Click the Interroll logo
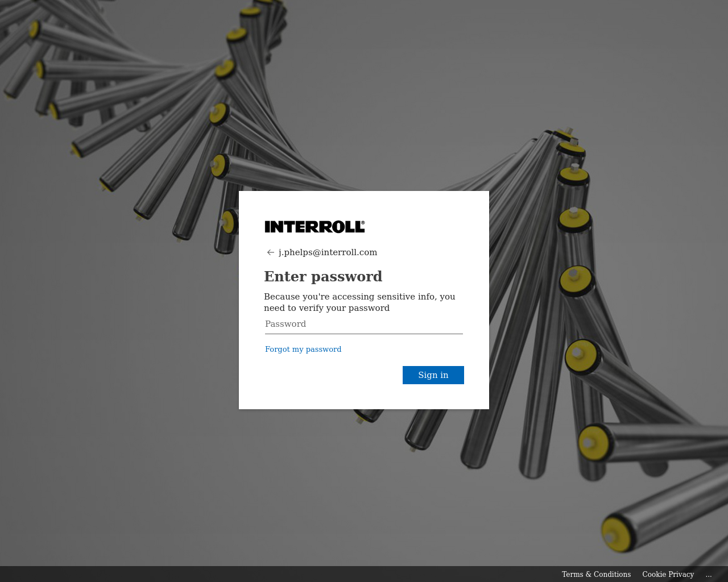The height and width of the screenshot is (582, 728). pyautogui.click(x=315, y=227)
